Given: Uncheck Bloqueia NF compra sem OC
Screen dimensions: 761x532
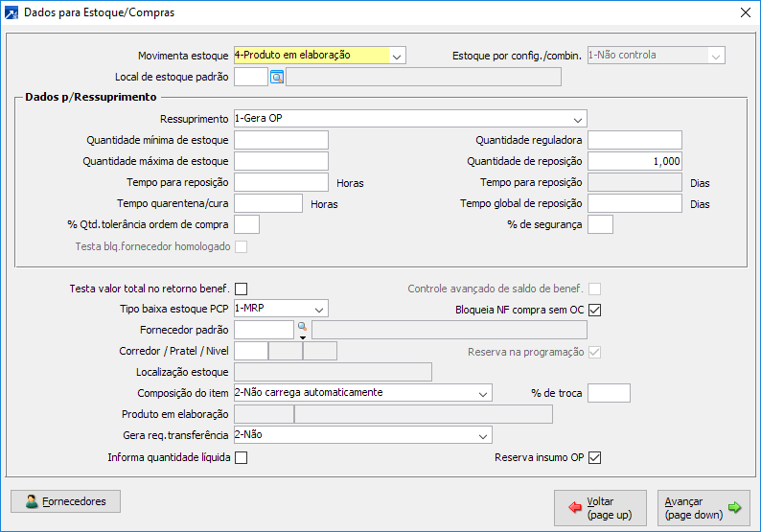Looking at the screenshot, I should (x=594, y=310).
